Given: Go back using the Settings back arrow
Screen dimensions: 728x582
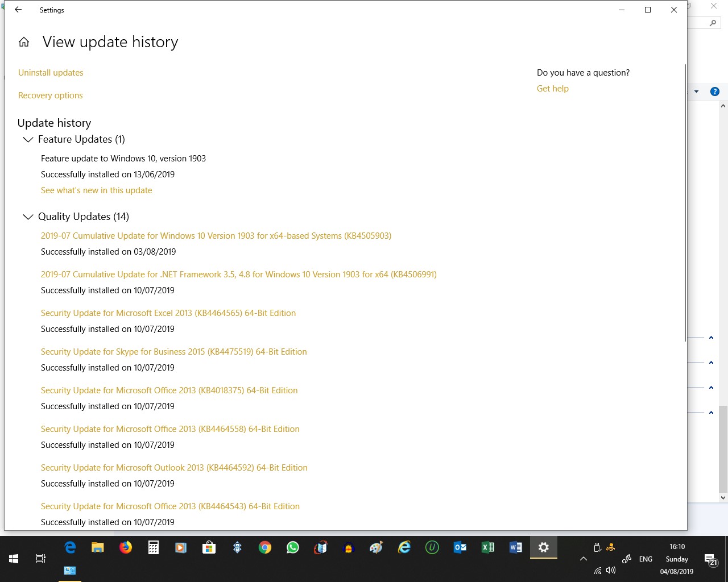Looking at the screenshot, I should tap(18, 10).
